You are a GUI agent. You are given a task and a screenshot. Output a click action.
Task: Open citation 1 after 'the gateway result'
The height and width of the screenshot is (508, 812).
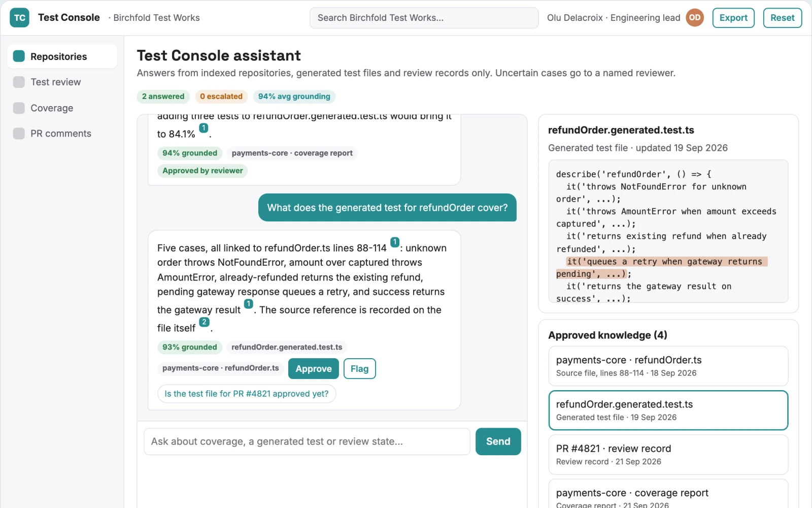tap(249, 304)
